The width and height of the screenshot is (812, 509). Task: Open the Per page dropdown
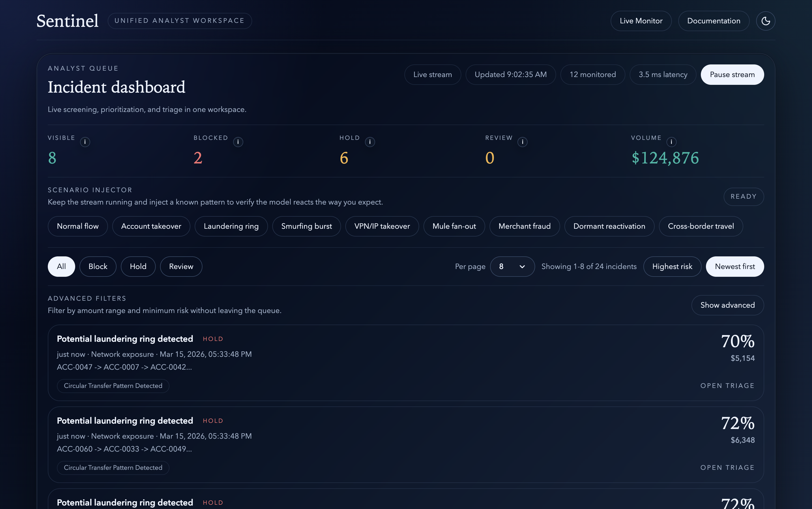click(512, 267)
